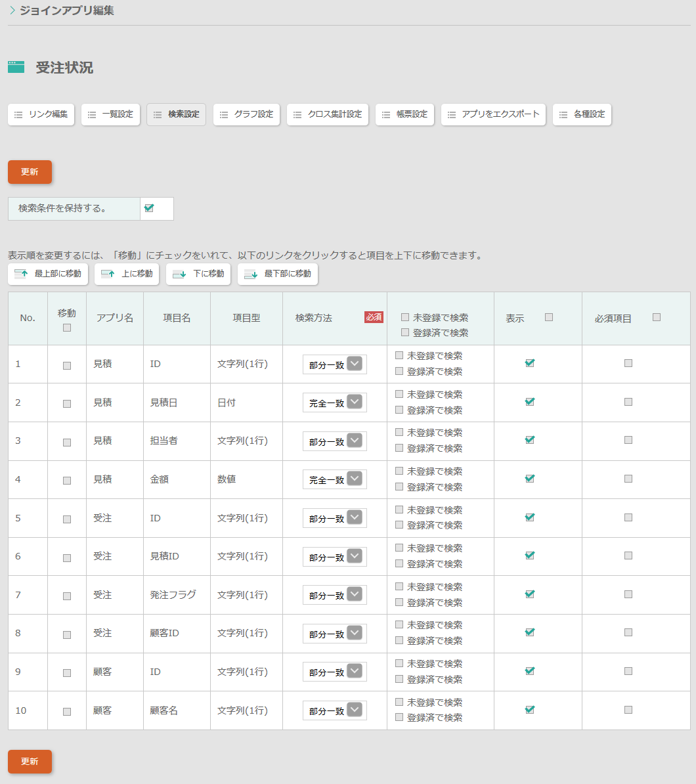The width and height of the screenshot is (696, 784).
Task: Open 検索方法 dropdown for 金額 row
Action: tap(334, 479)
